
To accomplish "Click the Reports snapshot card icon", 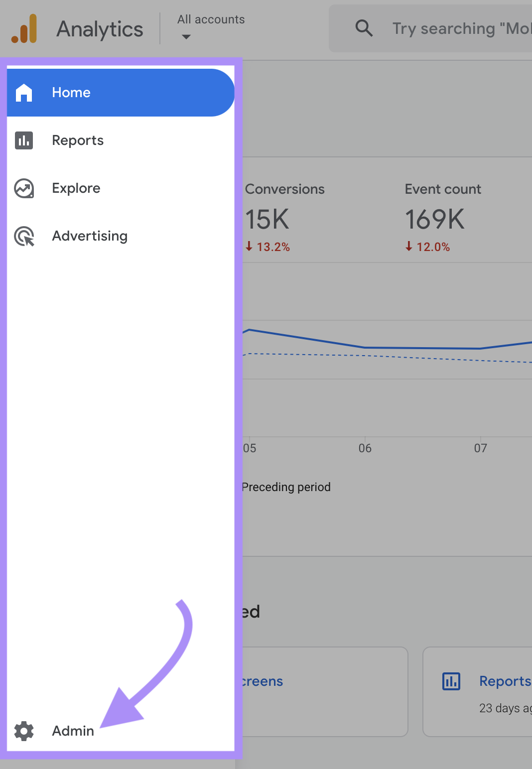I will coord(451,681).
